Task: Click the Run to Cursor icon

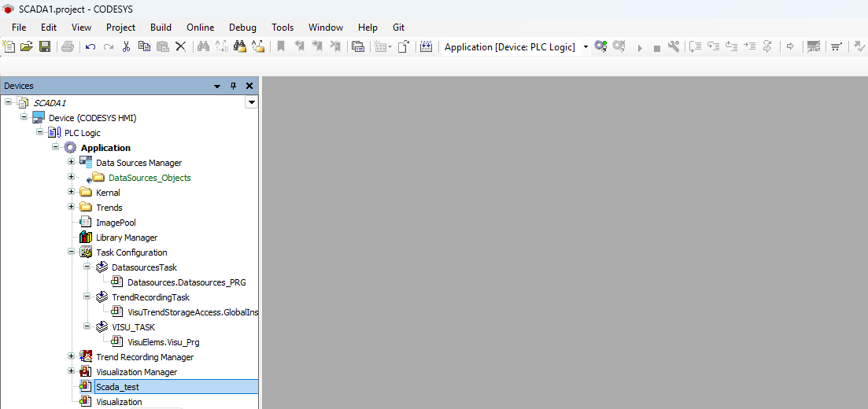Action: point(749,47)
